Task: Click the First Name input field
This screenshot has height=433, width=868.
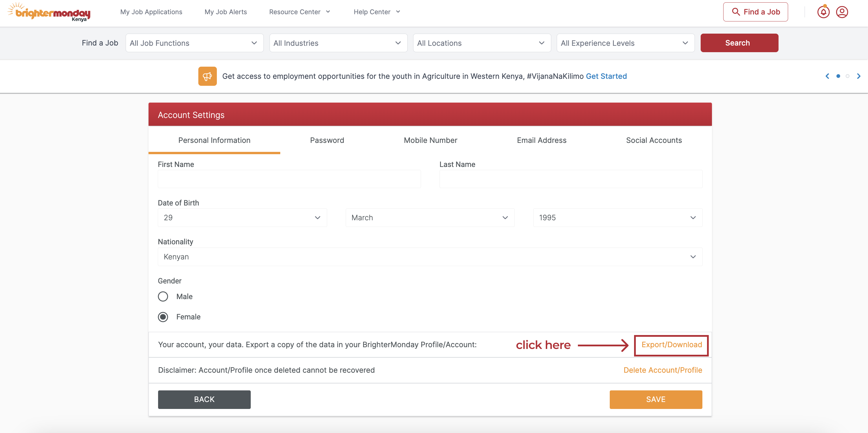Action: click(x=289, y=179)
